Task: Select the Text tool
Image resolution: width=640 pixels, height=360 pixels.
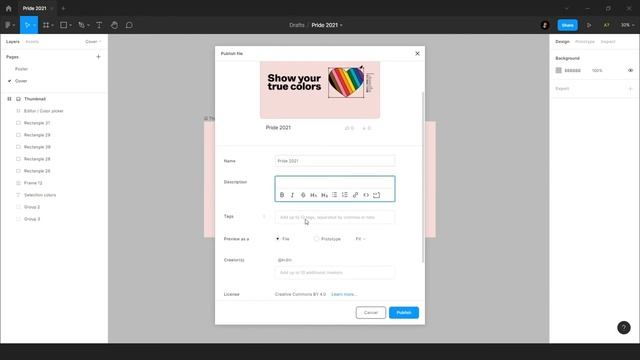Action: pos(99,25)
